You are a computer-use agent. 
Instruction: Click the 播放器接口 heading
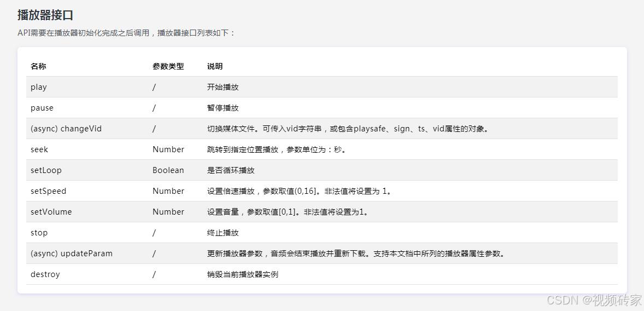pyautogui.click(x=45, y=15)
